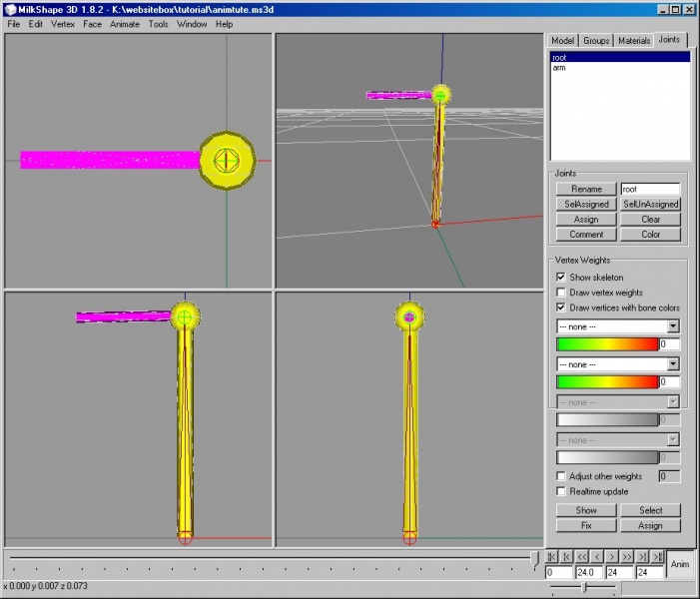Open the Animate menu
This screenshot has width=700, height=599.
(x=125, y=23)
